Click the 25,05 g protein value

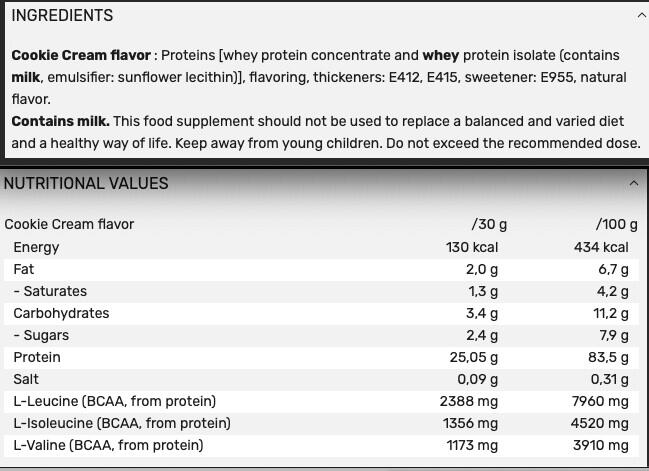point(469,357)
